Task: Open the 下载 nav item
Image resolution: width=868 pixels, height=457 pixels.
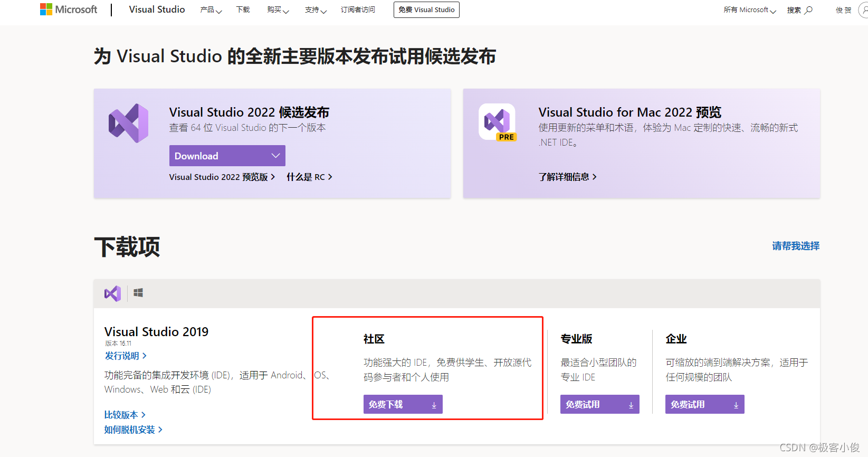Action: pyautogui.click(x=243, y=10)
